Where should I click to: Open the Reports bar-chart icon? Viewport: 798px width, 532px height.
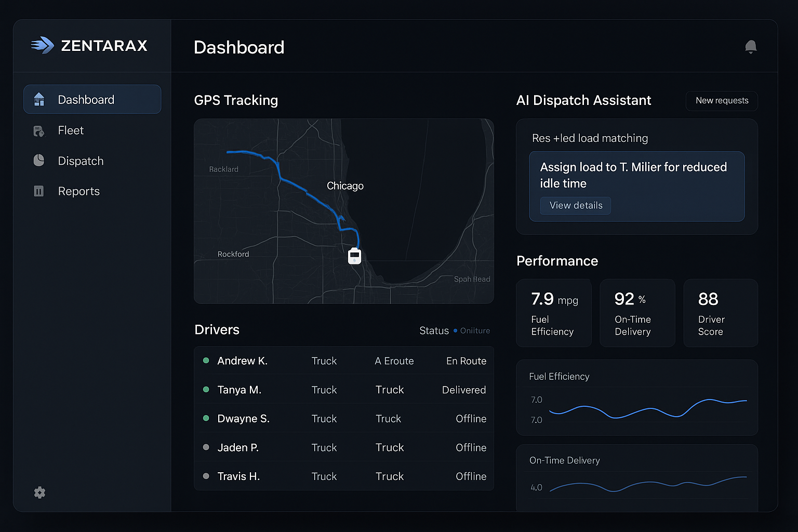[39, 191]
